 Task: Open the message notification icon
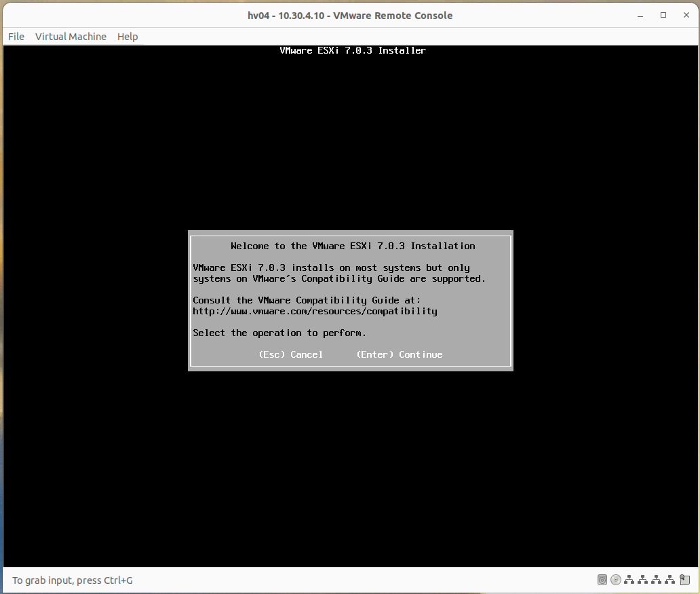tap(684, 580)
